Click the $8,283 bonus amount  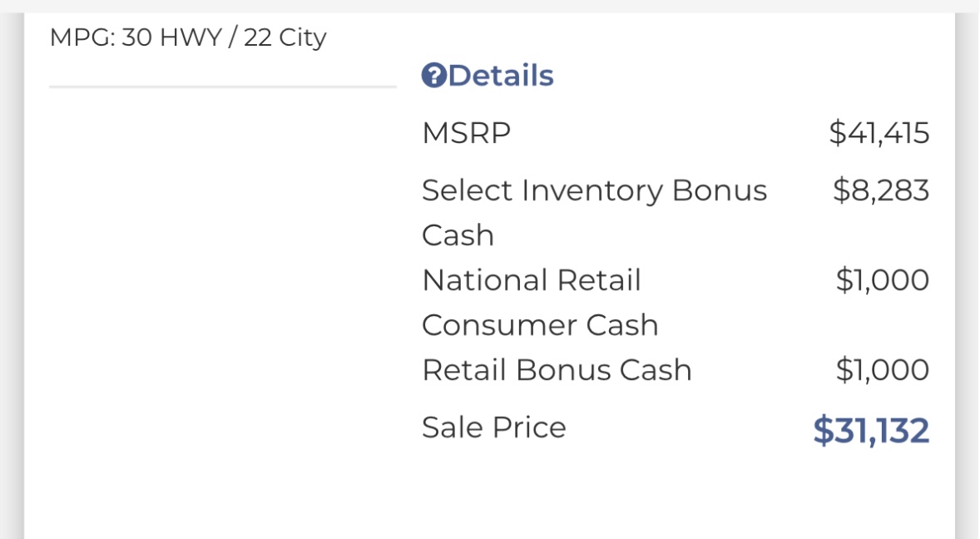coord(881,190)
